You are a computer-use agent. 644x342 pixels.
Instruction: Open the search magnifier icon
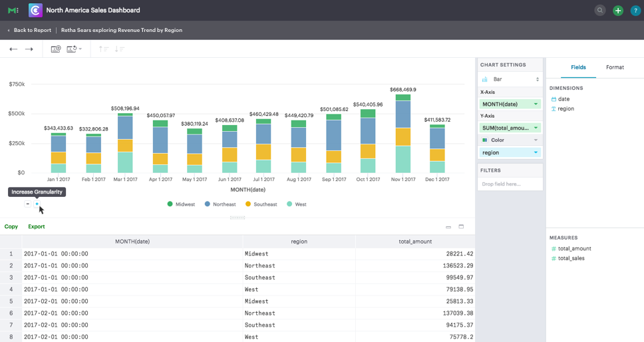600,10
